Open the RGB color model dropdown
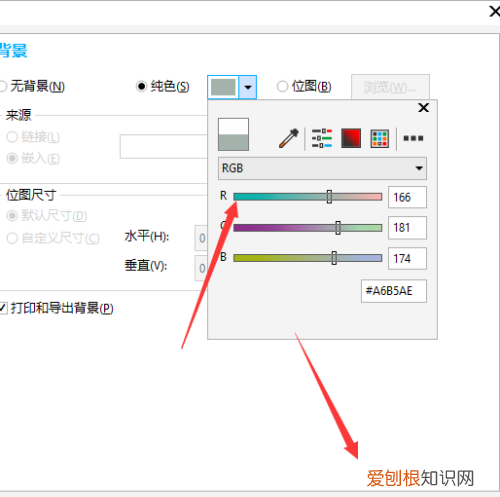The height and width of the screenshot is (497, 500). coord(322,168)
